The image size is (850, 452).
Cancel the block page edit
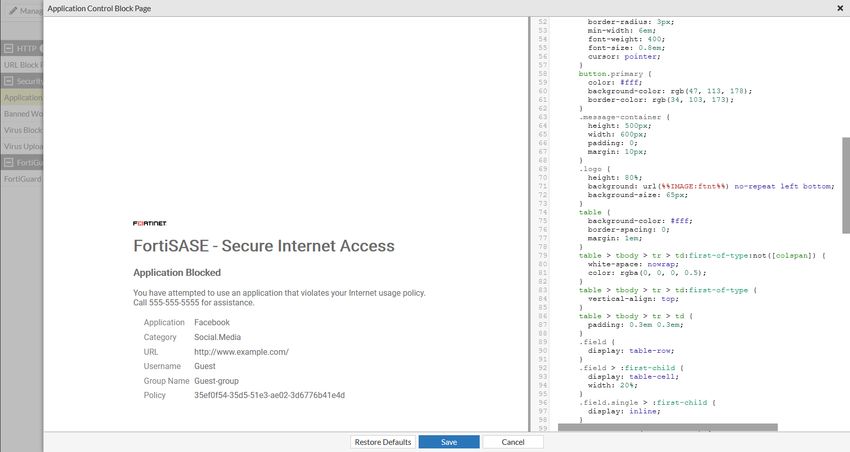pos(513,442)
